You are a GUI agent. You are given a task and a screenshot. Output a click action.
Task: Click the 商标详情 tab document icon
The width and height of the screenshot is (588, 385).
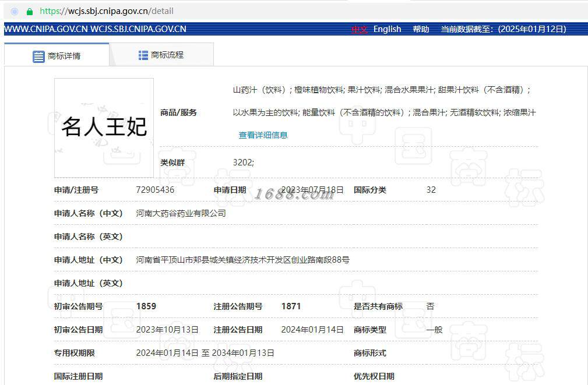point(38,56)
